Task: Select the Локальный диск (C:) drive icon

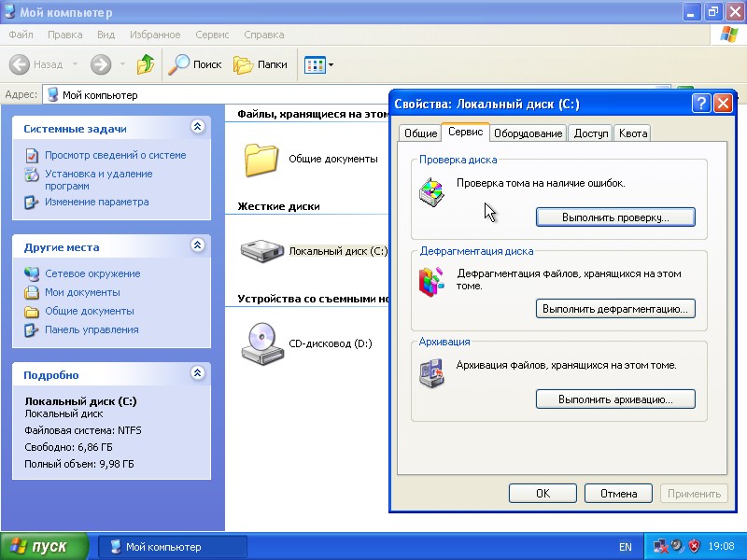Action: coord(262,251)
